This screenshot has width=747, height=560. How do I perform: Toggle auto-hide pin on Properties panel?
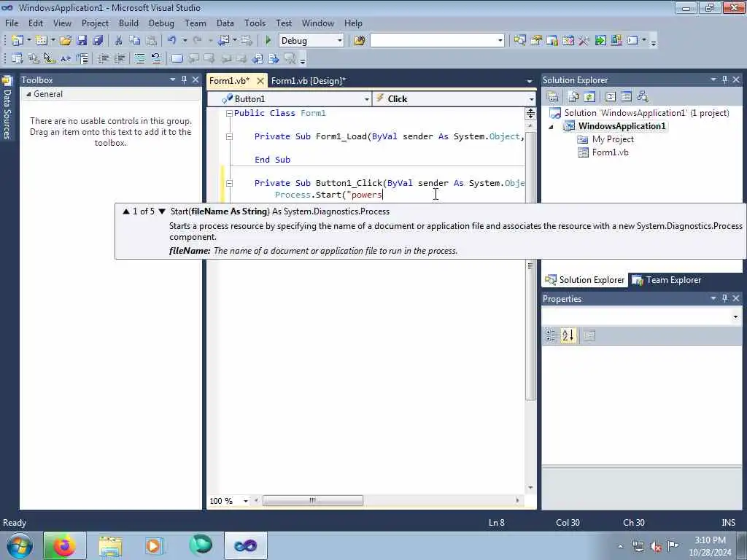(724, 298)
